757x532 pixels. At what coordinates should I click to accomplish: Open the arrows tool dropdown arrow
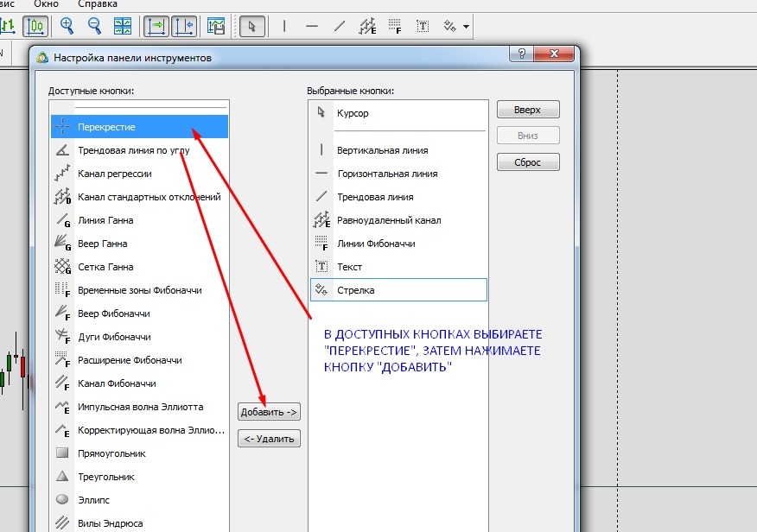466,27
